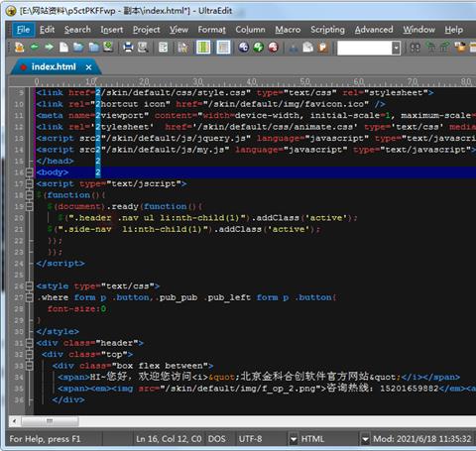Click the print preview icon
This screenshot has height=451, width=476.
[143, 48]
